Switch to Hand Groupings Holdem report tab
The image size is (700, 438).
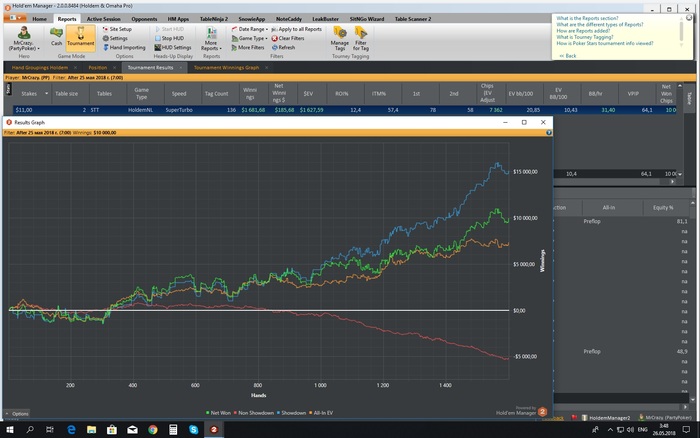click(x=40, y=68)
